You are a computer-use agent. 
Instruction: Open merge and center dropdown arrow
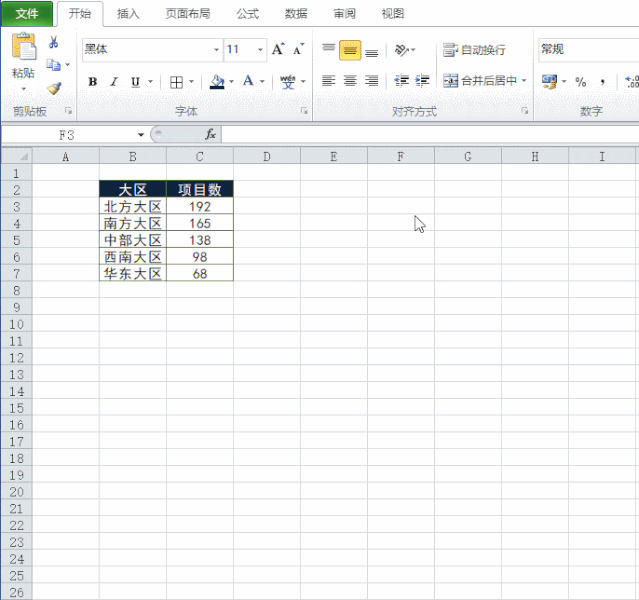point(524,81)
